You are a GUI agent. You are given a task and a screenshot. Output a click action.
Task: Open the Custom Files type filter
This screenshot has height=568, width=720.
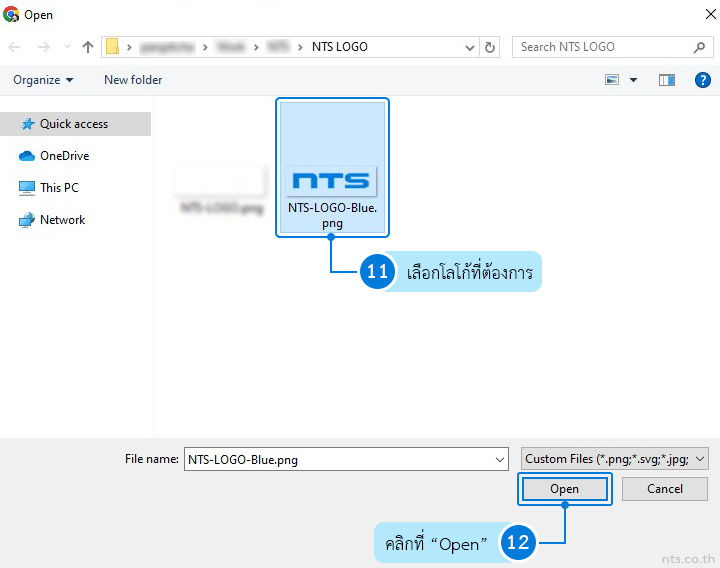[614, 459]
